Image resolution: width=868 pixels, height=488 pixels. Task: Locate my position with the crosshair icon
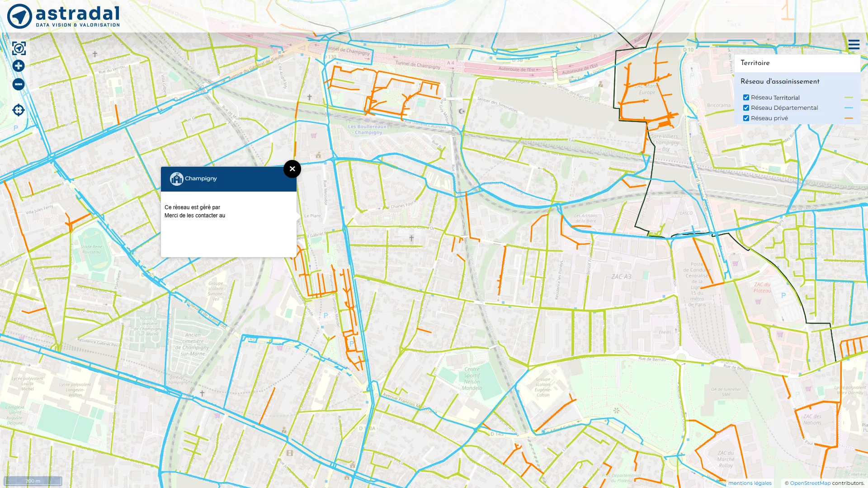point(19,110)
